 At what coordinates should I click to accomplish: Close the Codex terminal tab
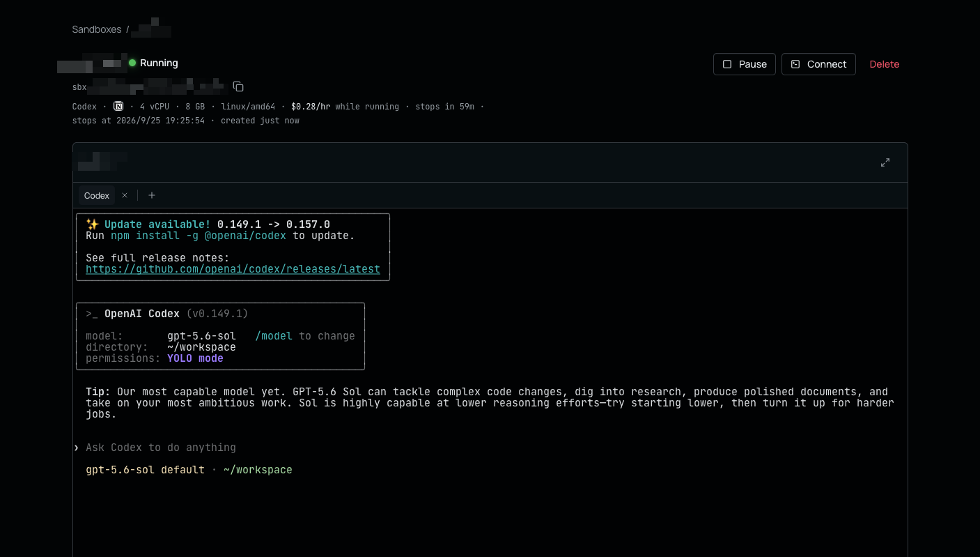point(125,195)
